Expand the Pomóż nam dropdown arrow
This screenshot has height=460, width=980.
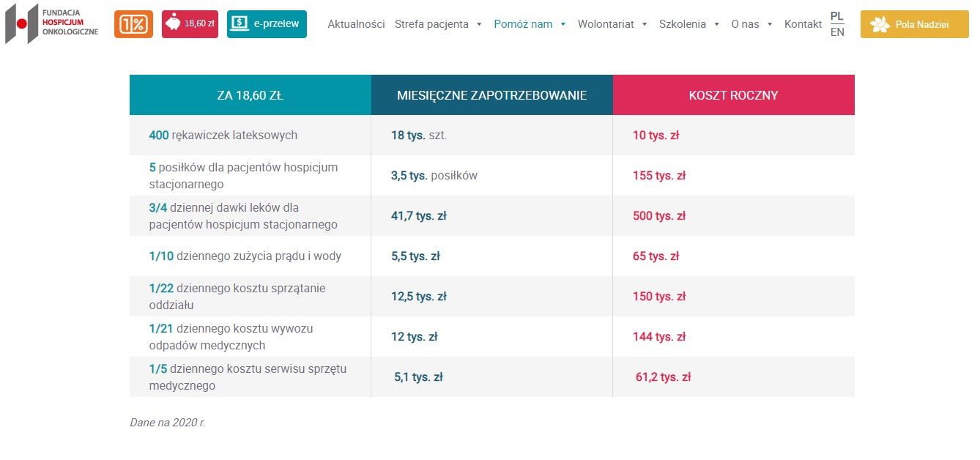pos(563,24)
